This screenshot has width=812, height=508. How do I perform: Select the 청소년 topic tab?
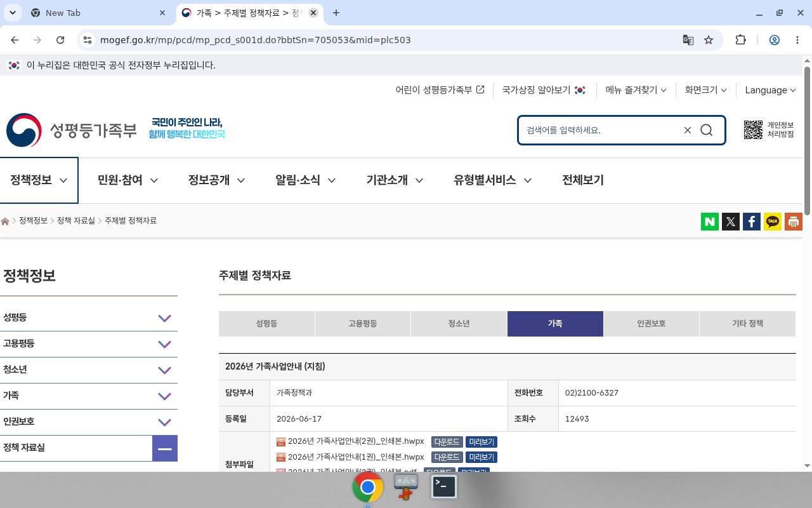pos(459,324)
